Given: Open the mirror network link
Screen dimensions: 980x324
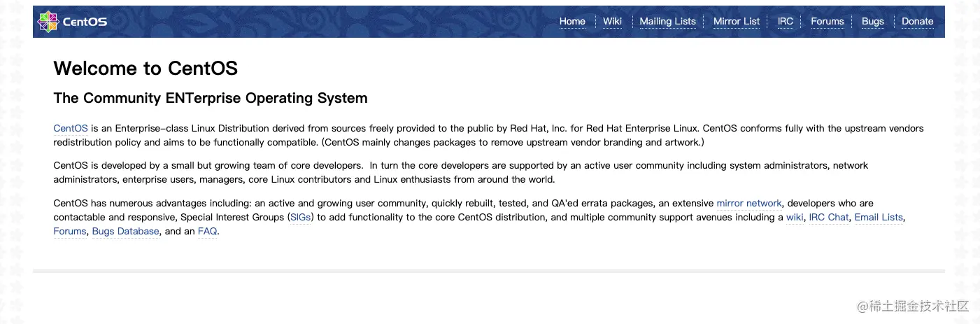Looking at the screenshot, I should pyautogui.click(x=749, y=203).
